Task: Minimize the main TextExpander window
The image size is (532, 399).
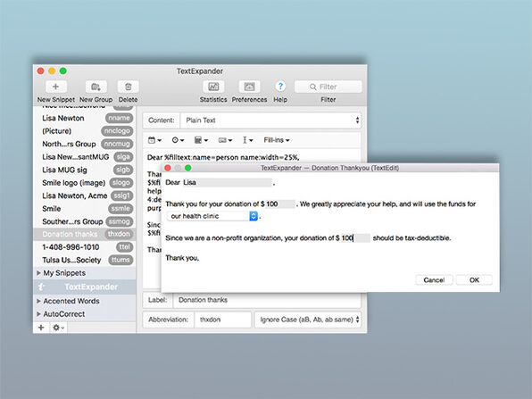Action: (52, 71)
